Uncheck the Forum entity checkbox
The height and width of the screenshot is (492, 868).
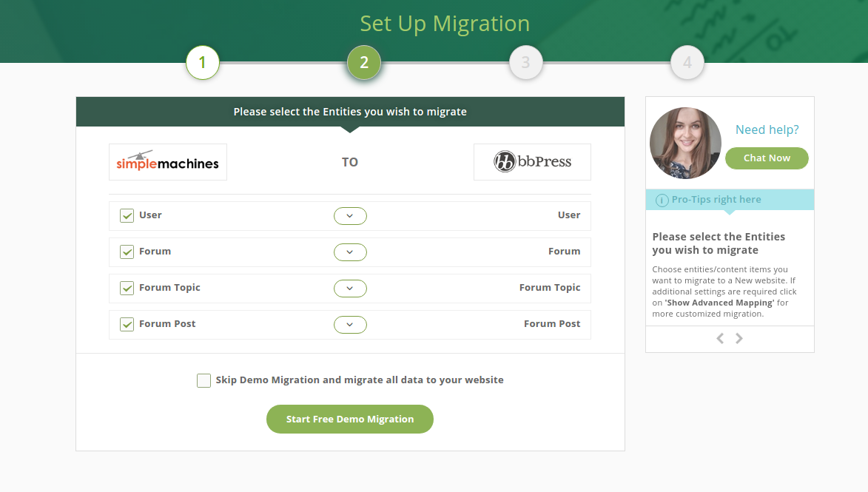point(127,252)
